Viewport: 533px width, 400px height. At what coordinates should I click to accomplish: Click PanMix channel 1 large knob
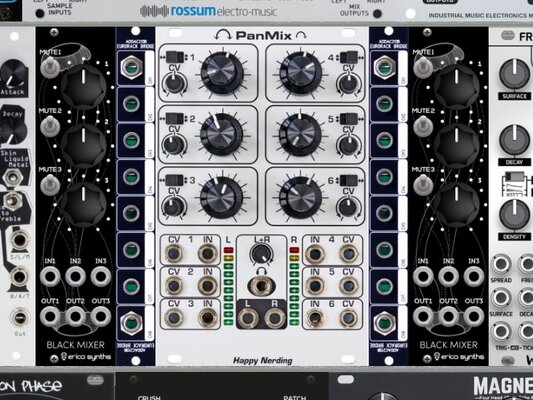click(x=222, y=72)
